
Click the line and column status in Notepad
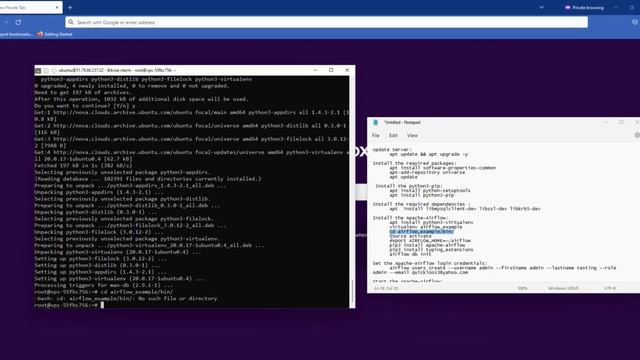(x=386, y=288)
